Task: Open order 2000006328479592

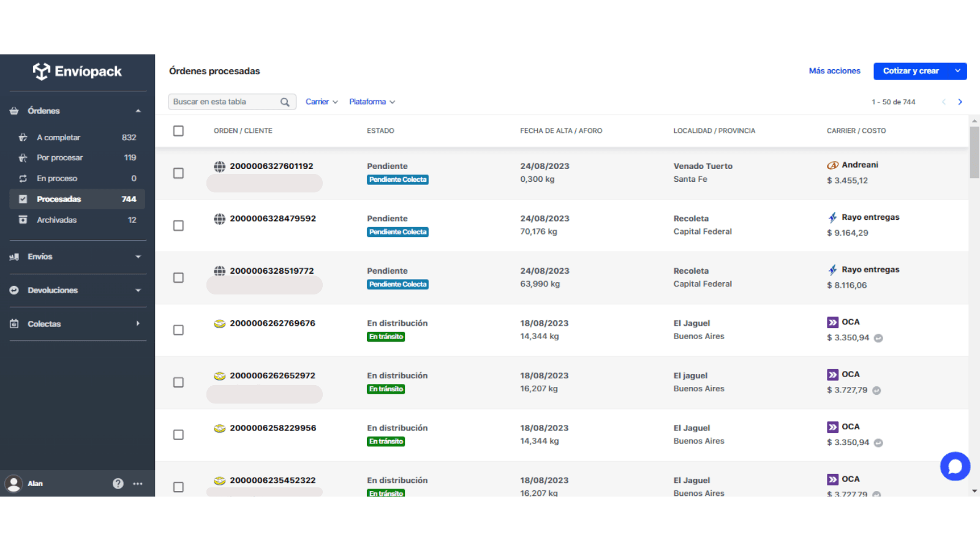Action: (273, 219)
